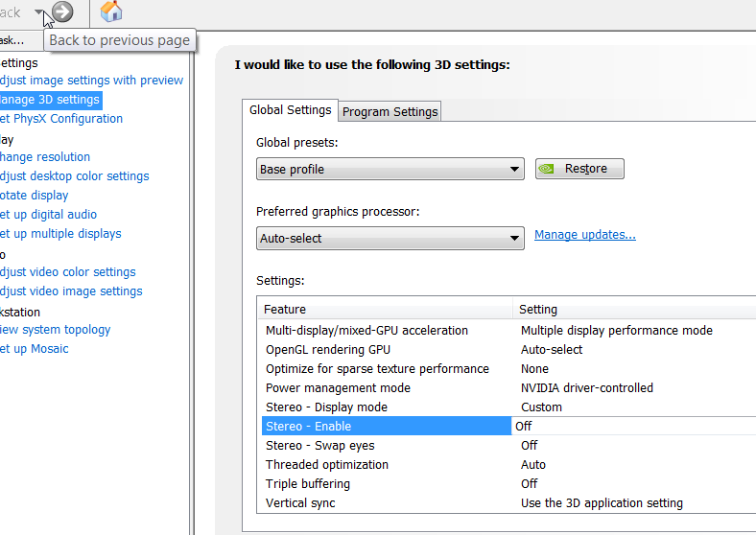Viewport: 756px width, 535px height.
Task: Select Optimize for sparse texture performance row
Action: pyautogui.click(x=508, y=369)
